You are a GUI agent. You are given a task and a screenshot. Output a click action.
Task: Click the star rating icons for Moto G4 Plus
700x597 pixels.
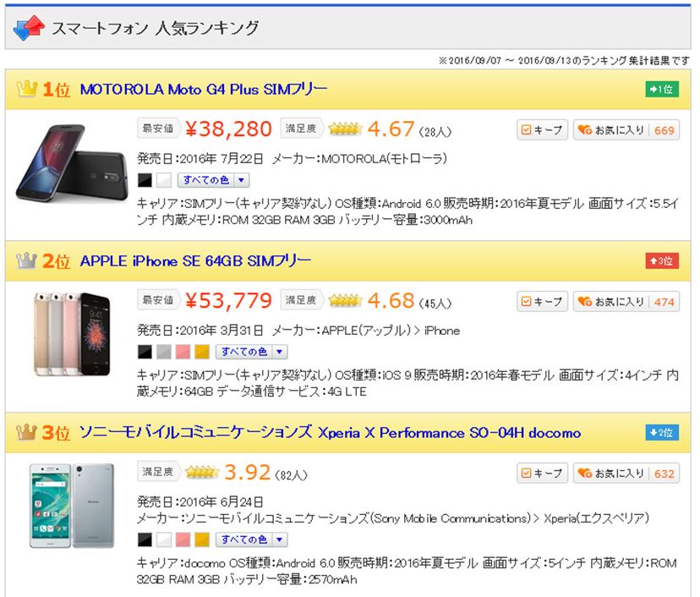[x=344, y=129]
